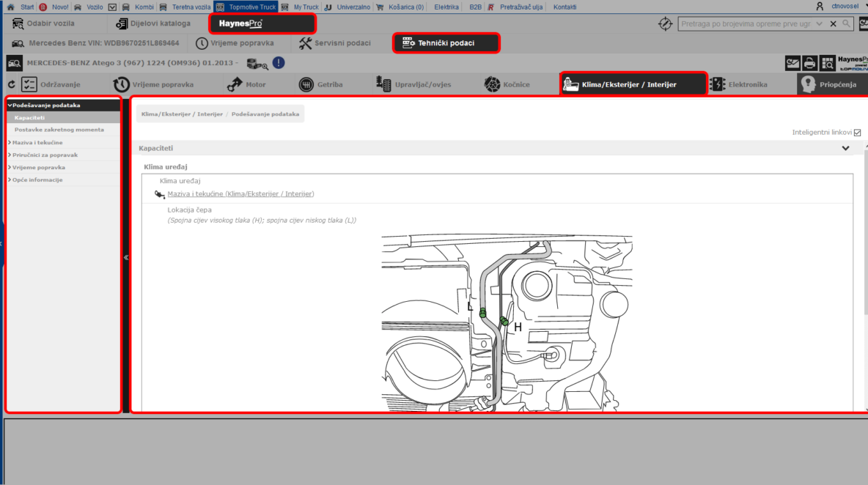
Task: Open the Vozilo tab
Action: 89,7
